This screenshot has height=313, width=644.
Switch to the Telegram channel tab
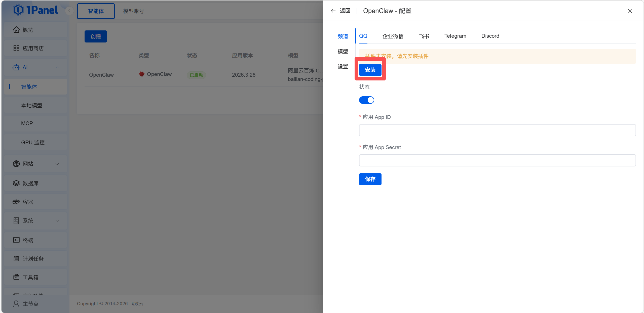(x=455, y=36)
